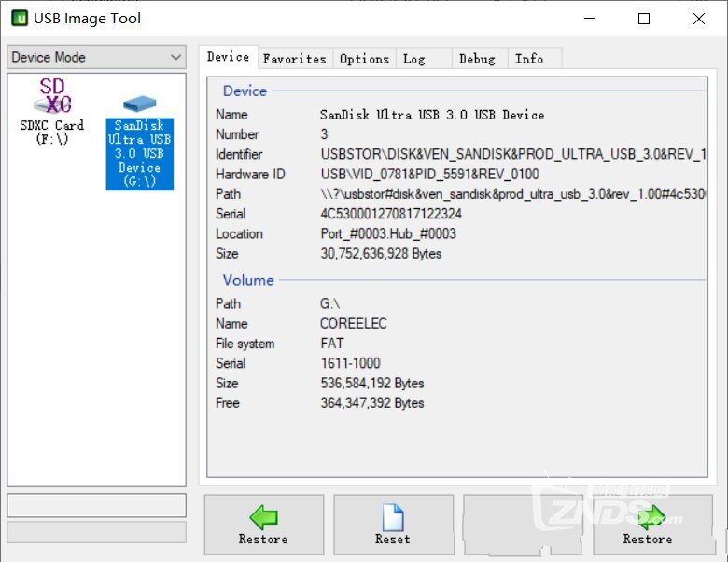Click Location value Port_#0003.Hub_#0003
This screenshot has width=728, height=562.
388,233
